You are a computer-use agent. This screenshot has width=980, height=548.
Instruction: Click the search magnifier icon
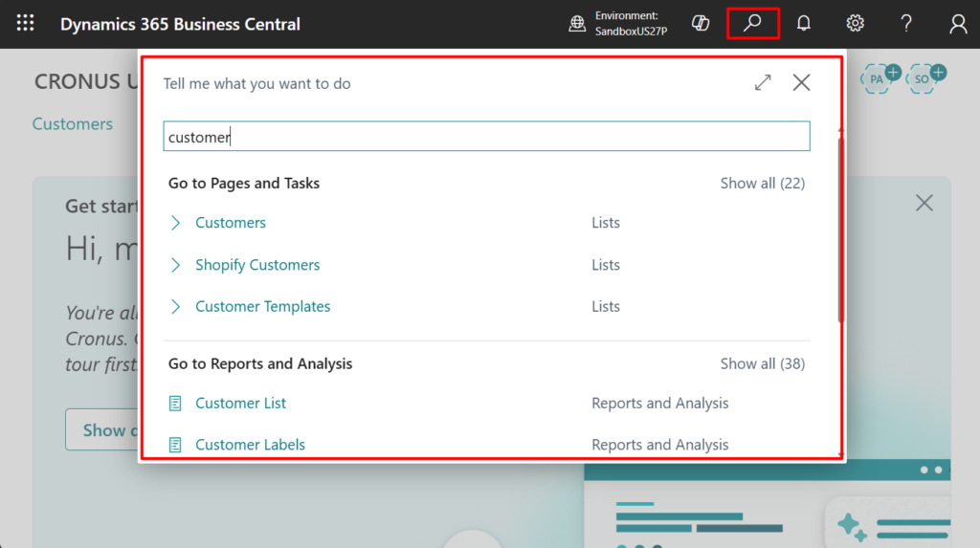pyautogui.click(x=753, y=24)
